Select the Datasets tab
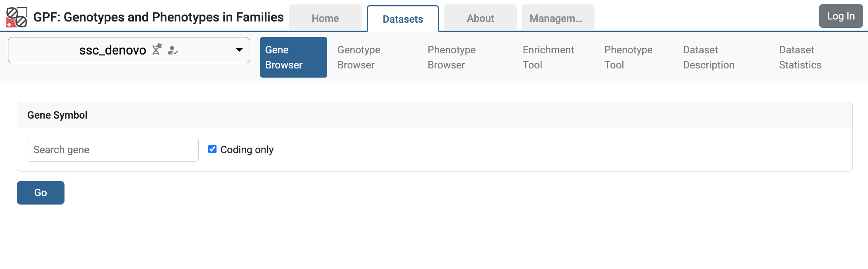The height and width of the screenshot is (269, 868). [x=403, y=19]
